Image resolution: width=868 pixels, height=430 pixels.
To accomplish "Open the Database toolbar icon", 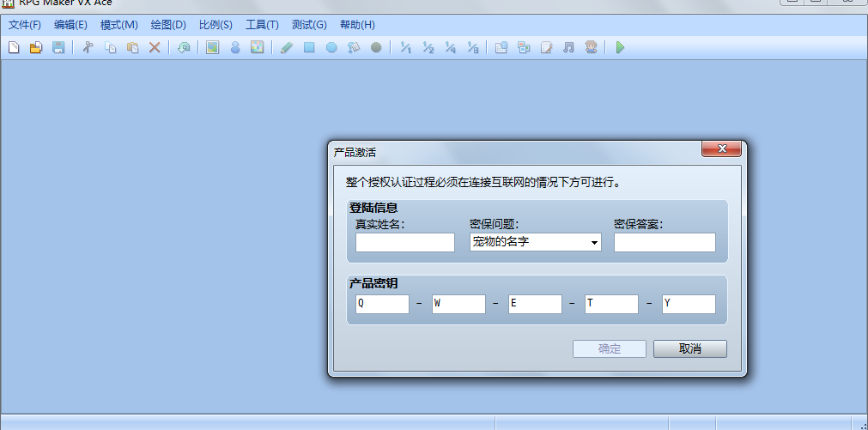I will click(x=501, y=47).
